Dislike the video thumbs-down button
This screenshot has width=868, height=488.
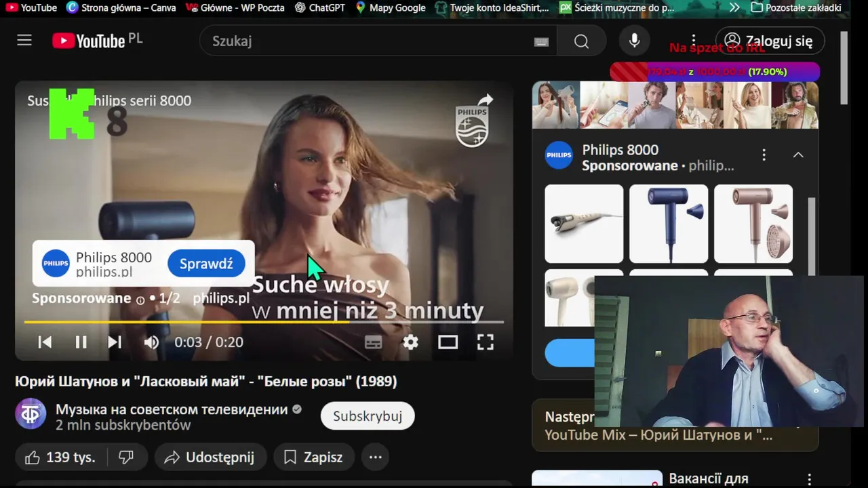pos(126,457)
